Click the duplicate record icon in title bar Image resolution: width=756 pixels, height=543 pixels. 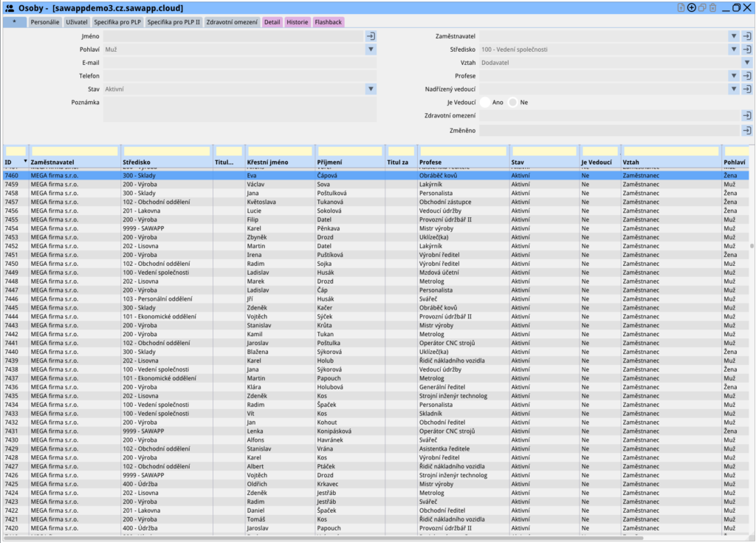(x=702, y=8)
